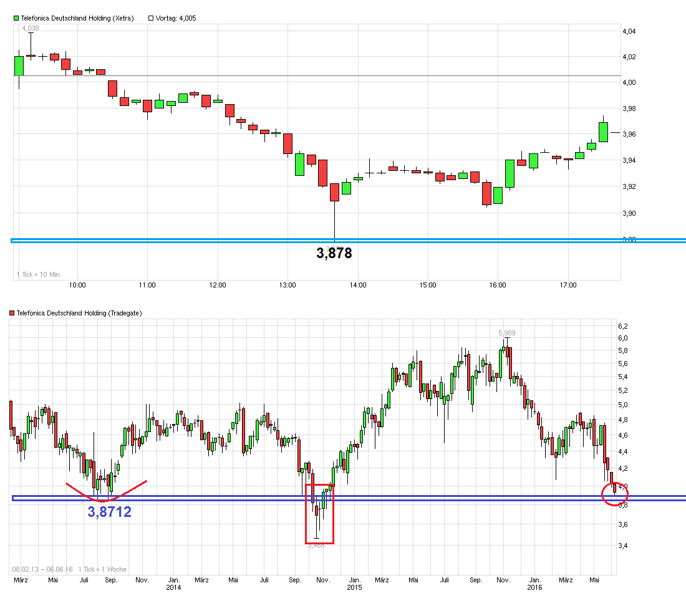Click the 3,8712 support price annotation
This screenshot has height=616, width=686.
tap(110, 513)
